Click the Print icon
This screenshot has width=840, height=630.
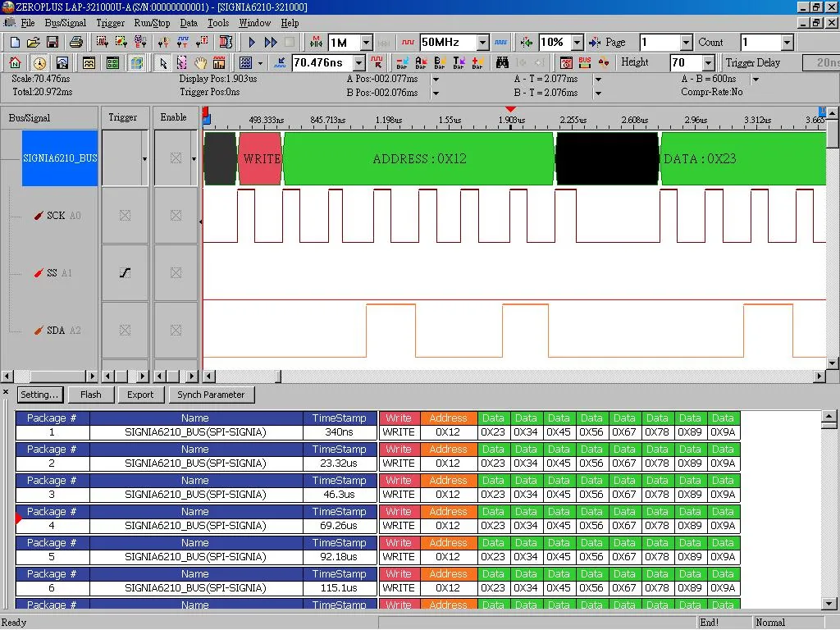[76, 43]
